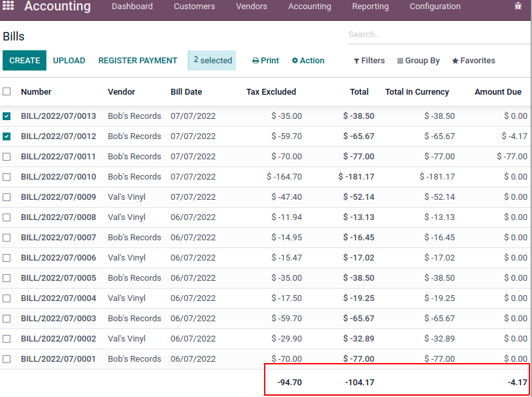Sort by Number column header
Viewport: 532px width, 397px height.
coord(36,92)
